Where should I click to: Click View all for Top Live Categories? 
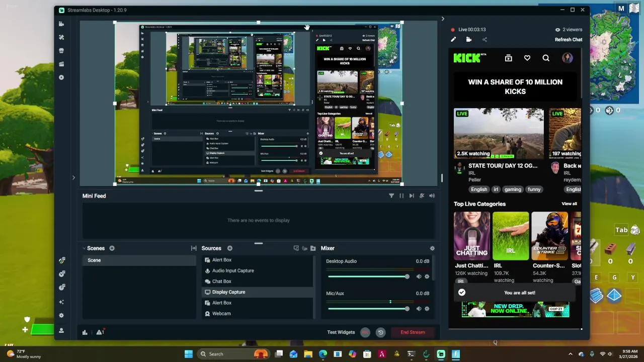(x=569, y=204)
